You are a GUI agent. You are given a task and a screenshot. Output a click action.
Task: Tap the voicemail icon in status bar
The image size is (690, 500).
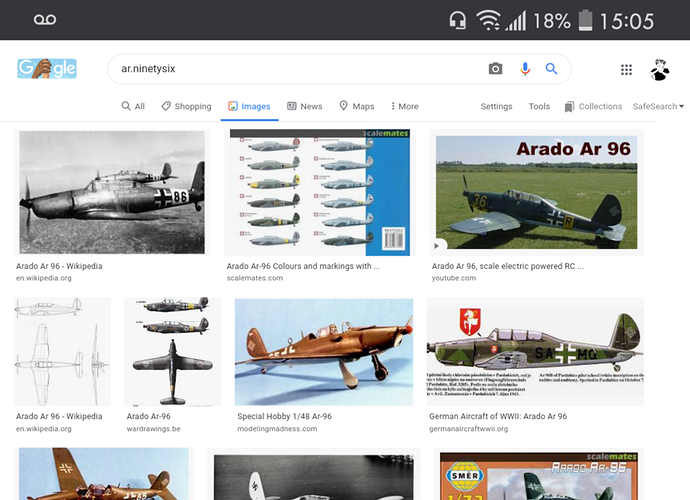(x=45, y=20)
